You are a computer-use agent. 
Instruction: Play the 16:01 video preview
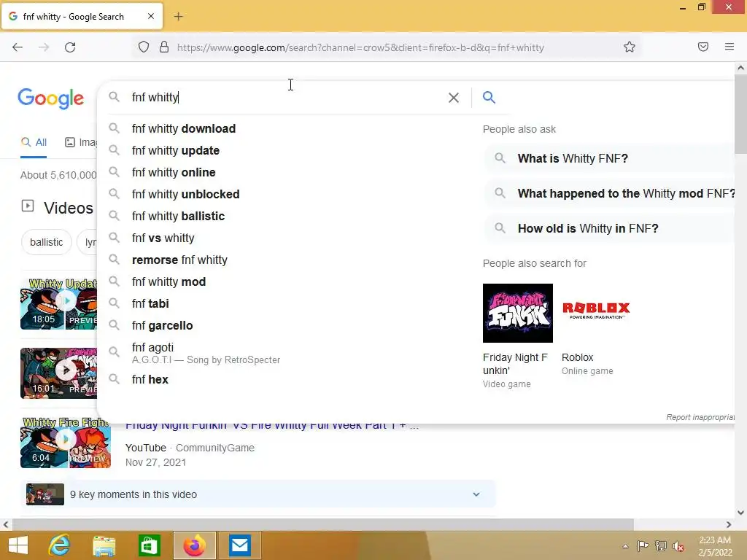click(58, 373)
